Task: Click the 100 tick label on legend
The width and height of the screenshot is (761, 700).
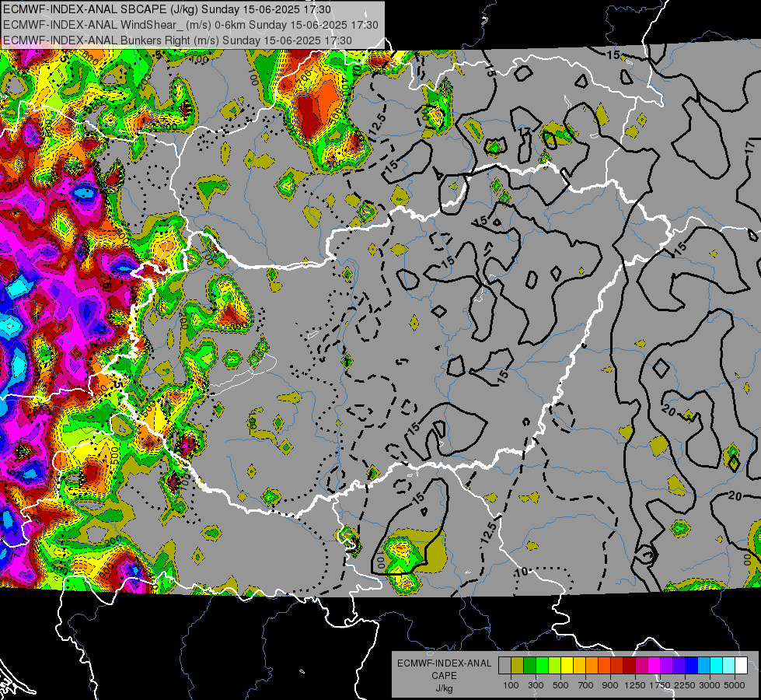Action: 511,685
